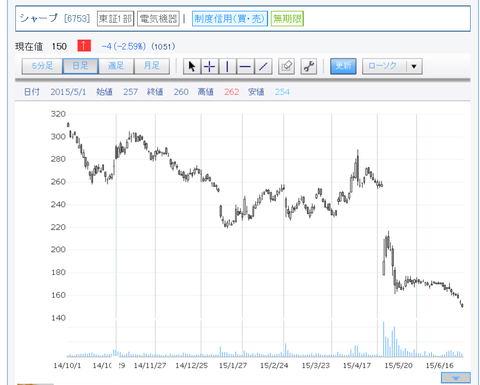The image size is (480, 385).
Task: Click the 15/5/20 date axis label
Action: 398,365
